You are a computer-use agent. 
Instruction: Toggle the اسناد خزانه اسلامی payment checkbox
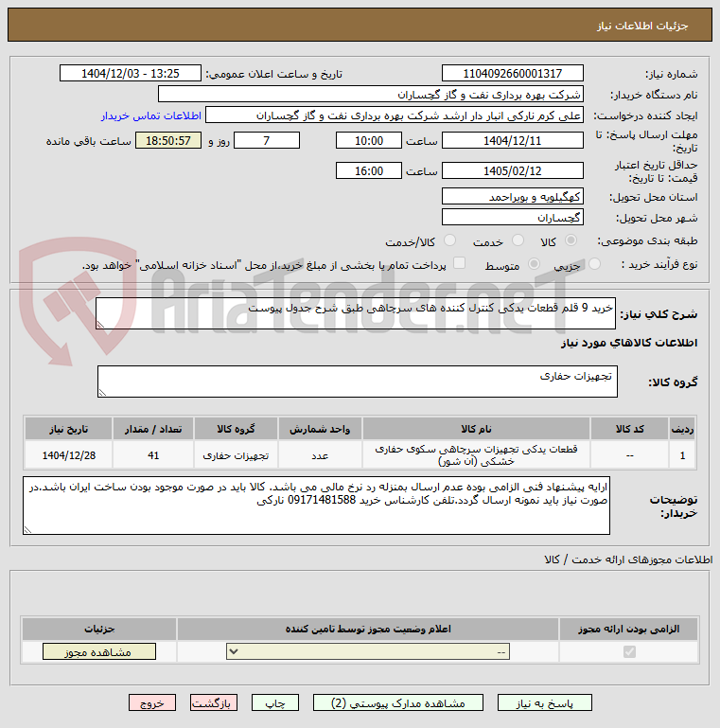coord(459,263)
